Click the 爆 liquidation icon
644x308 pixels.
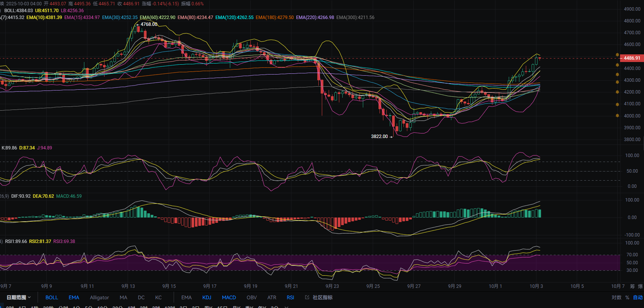pos(640,286)
